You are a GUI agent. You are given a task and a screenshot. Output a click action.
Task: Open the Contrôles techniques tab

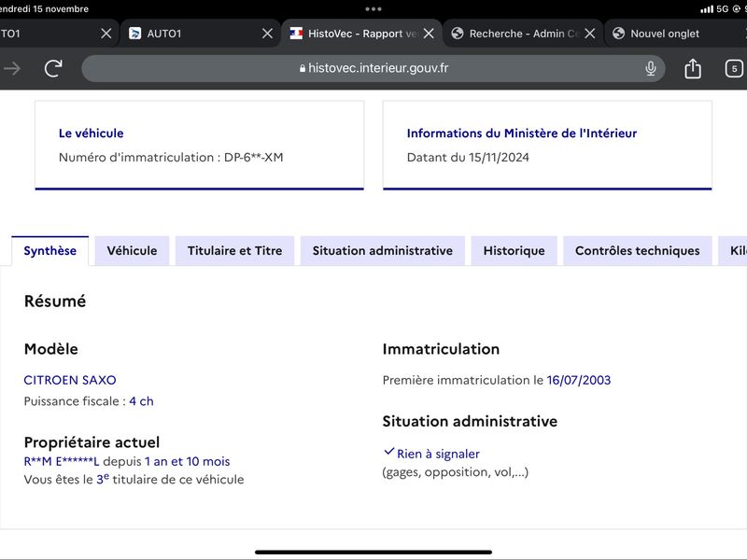(x=638, y=250)
